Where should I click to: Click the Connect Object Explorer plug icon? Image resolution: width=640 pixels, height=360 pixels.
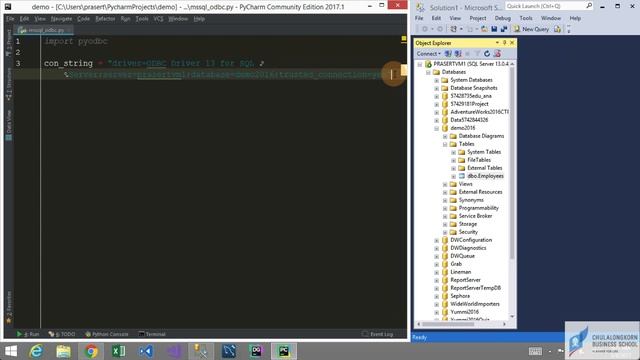[x=448, y=53]
